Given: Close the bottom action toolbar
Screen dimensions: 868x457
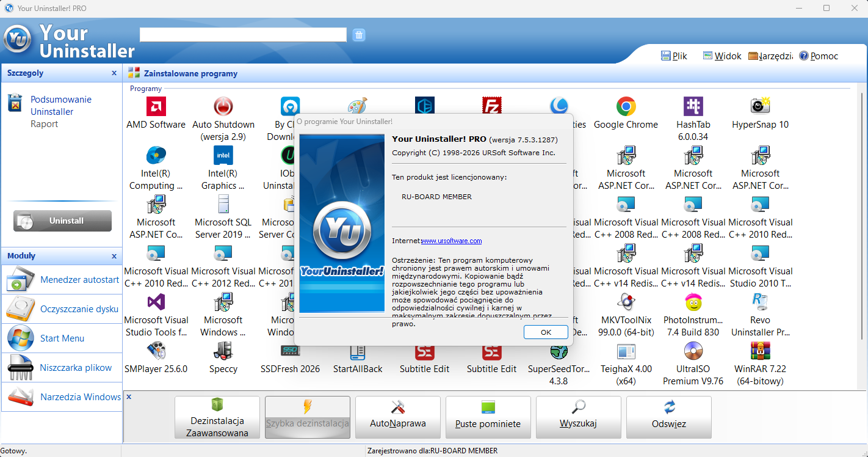Looking at the screenshot, I should (129, 397).
